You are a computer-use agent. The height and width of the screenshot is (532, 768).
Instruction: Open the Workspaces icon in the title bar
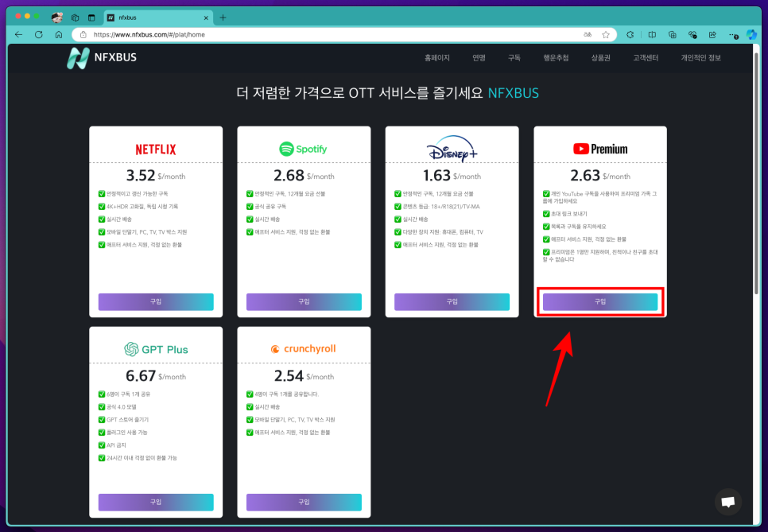tap(75, 17)
